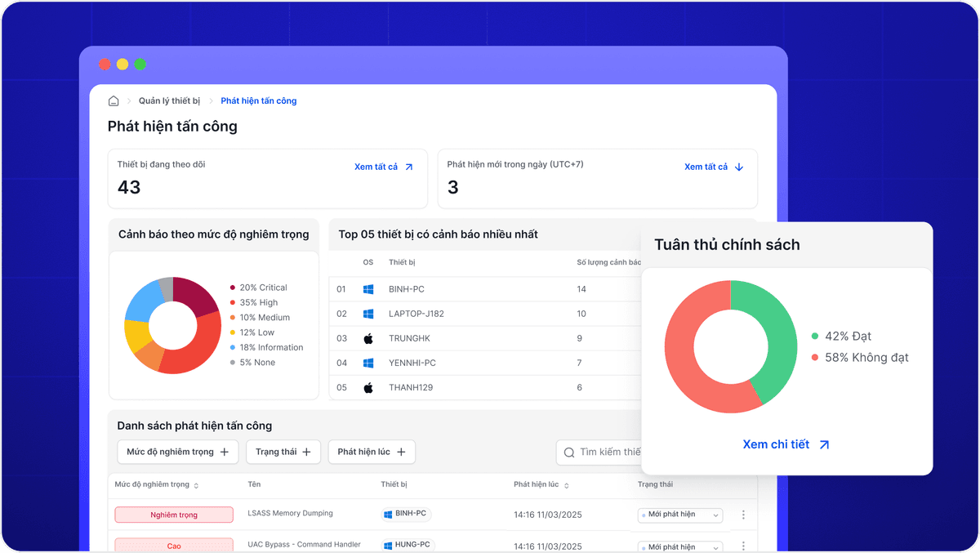
Task: Open the three-dot menu for LSASS Memory Dumping row
Action: click(743, 515)
